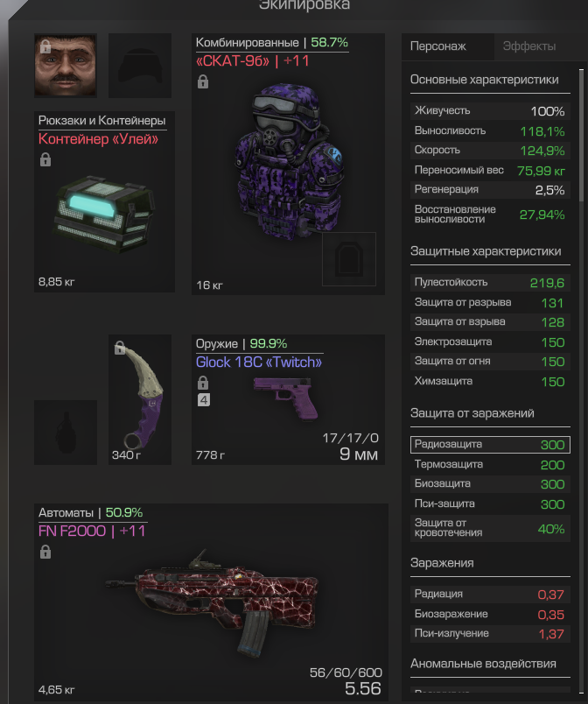Select the empty helmet slot
The width and height of the screenshot is (588, 704).
point(140,66)
